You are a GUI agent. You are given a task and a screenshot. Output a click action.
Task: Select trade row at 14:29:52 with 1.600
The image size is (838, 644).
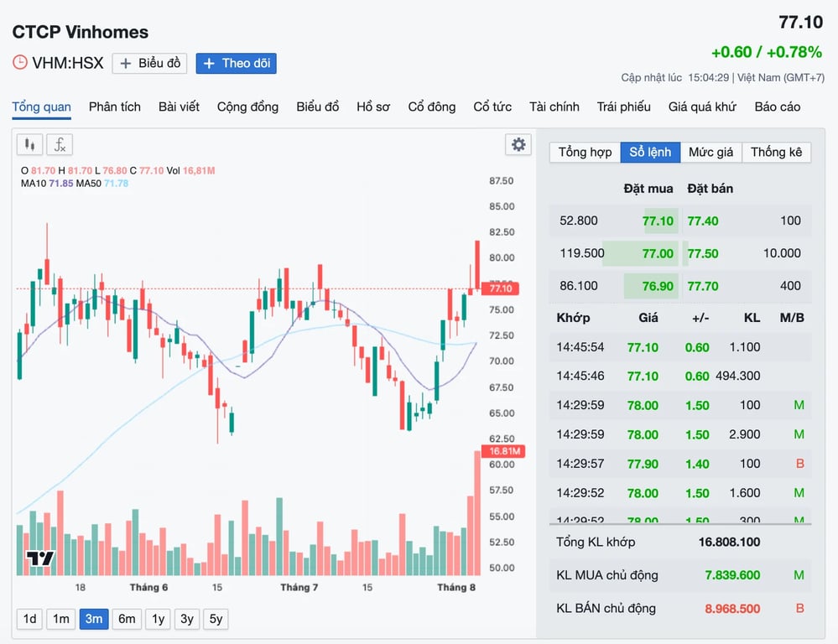click(x=680, y=493)
